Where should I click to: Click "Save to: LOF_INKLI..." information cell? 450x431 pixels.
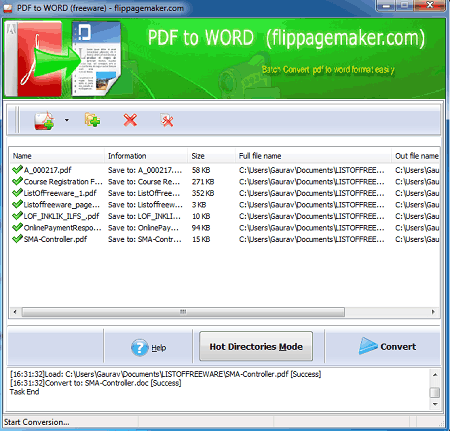(x=144, y=216)
